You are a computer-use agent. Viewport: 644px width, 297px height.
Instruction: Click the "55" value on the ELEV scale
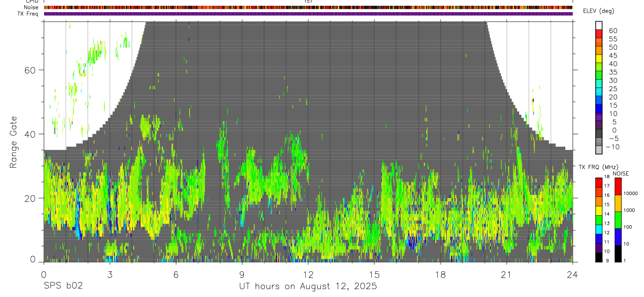pos(613,39)
